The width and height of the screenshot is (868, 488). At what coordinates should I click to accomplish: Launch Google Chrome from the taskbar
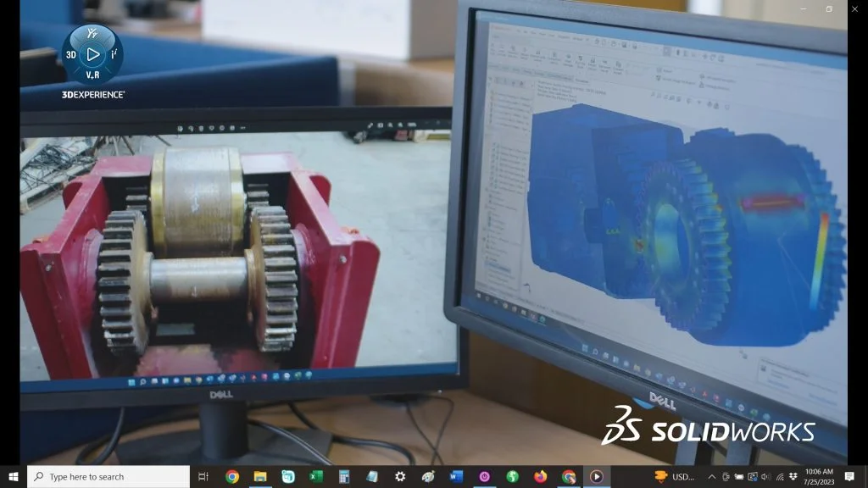tap(231, 476)
